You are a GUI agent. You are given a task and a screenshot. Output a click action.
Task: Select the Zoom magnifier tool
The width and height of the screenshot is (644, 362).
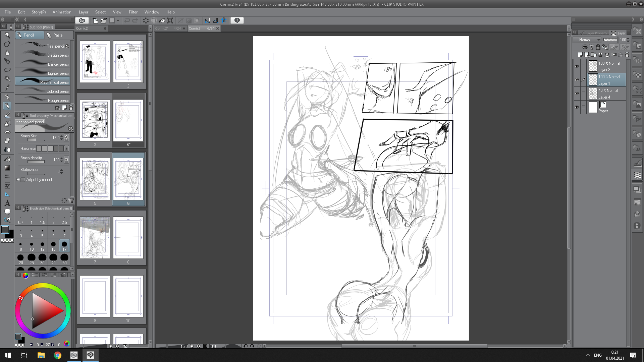tap(7, 35)
